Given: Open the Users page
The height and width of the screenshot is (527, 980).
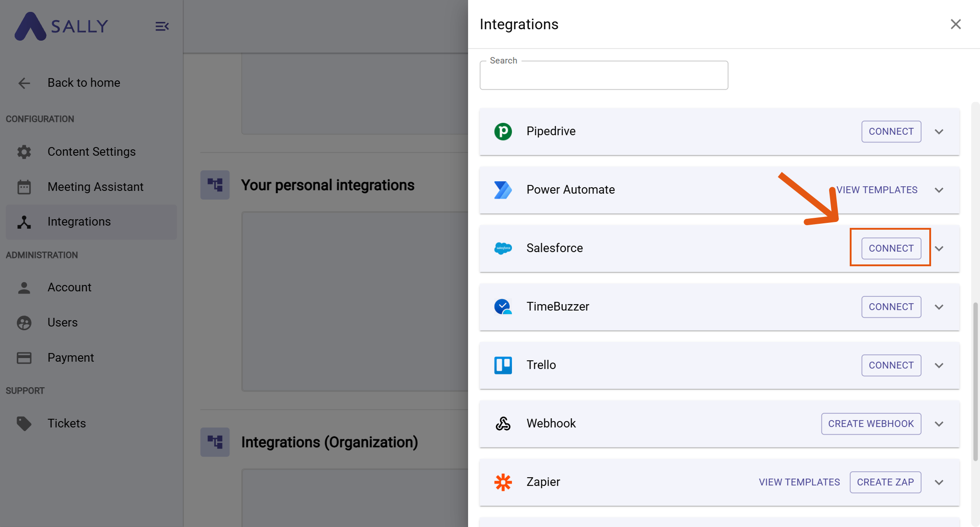Looking at the screenshot, I should pos(91,323).
